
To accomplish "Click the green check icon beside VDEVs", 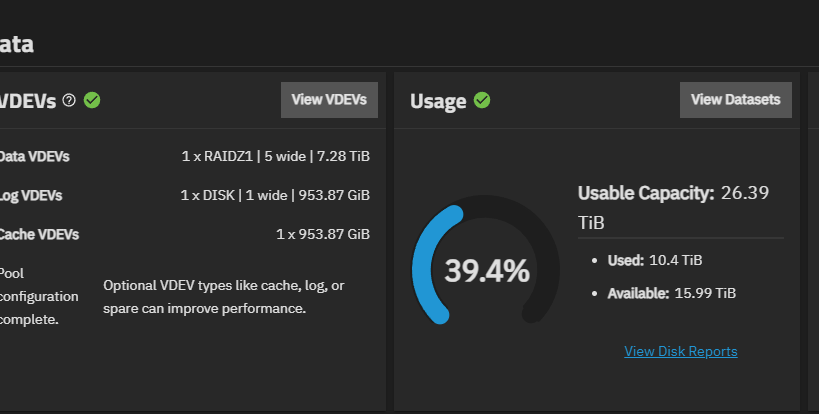I will (92, 100).
